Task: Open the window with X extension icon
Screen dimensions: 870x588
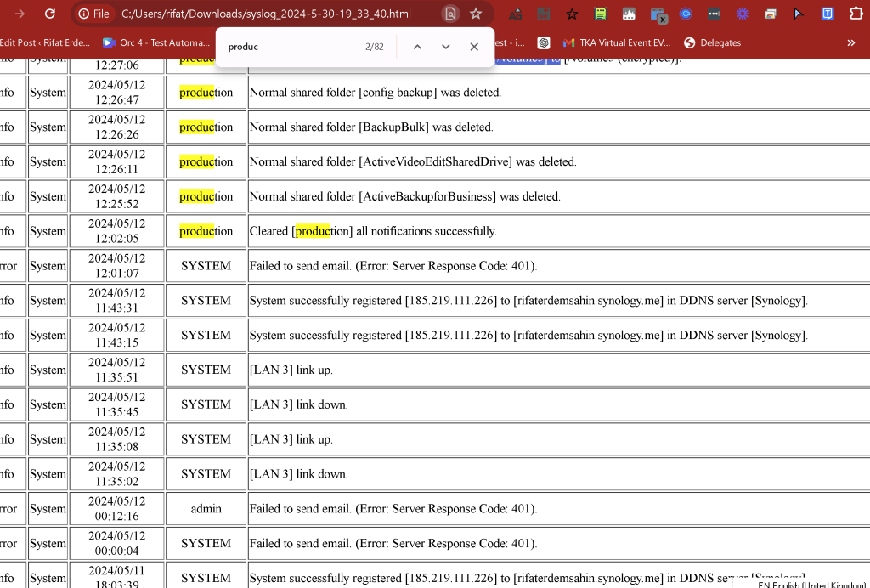Action: pos(658,15)
